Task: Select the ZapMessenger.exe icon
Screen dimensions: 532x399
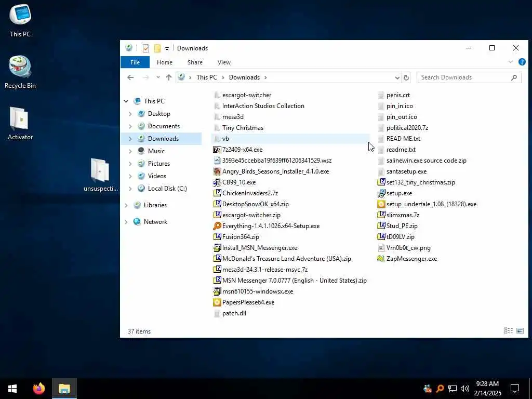Action: click(381, 259)
